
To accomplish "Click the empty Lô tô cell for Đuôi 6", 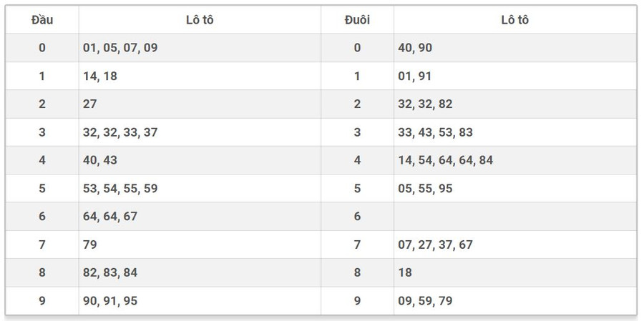I will pos(514,217).
